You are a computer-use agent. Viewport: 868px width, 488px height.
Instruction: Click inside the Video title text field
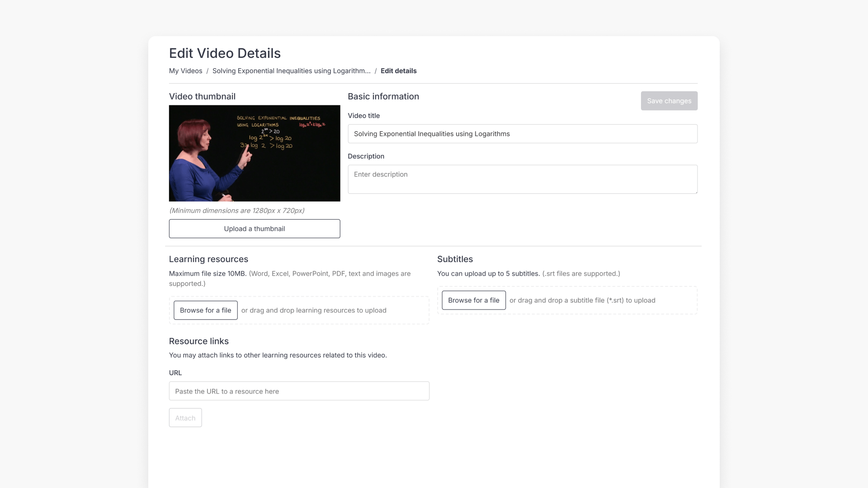(523, 134)
